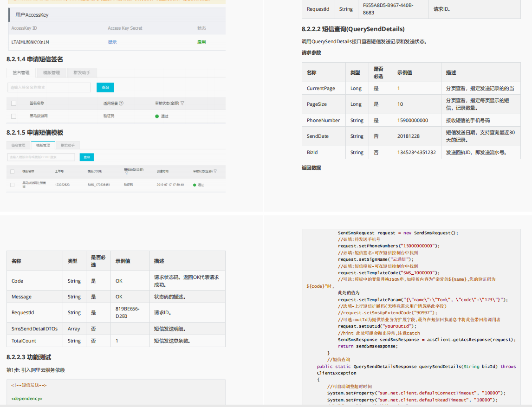This screenshot has width=532, height=407.
Task: Tick the select-all checkbox beside 模板名称 header
Action: (x=12, y=172)
